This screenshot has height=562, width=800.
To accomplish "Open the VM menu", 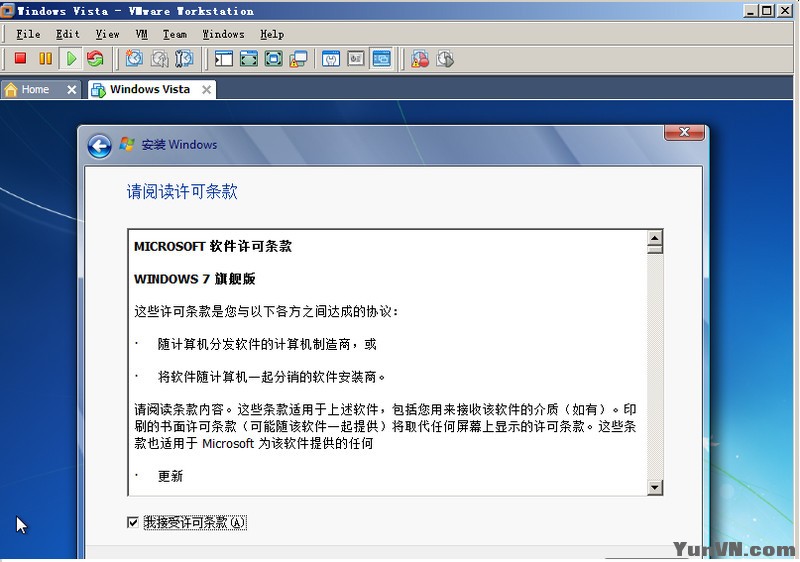I will click(x=142, y=34).
